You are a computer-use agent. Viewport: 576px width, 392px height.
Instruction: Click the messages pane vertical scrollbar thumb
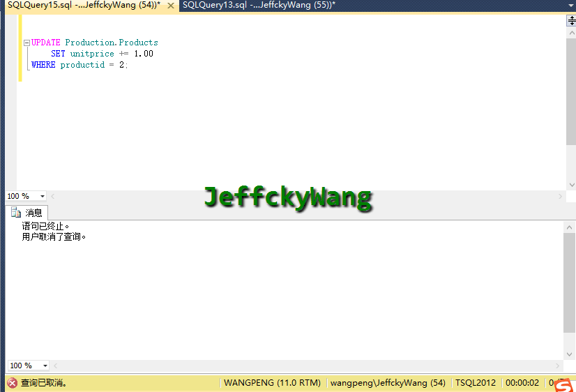pyautogui.click(x=569, y=282)
